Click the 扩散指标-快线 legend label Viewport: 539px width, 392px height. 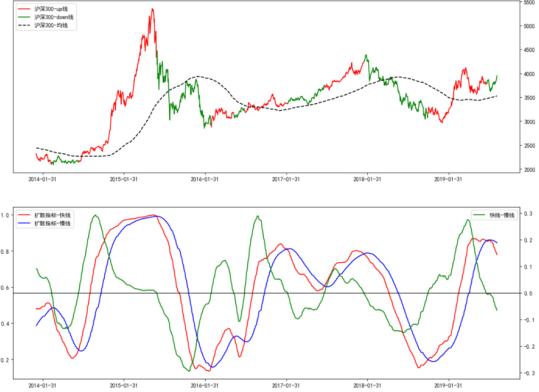pos(52,215)
